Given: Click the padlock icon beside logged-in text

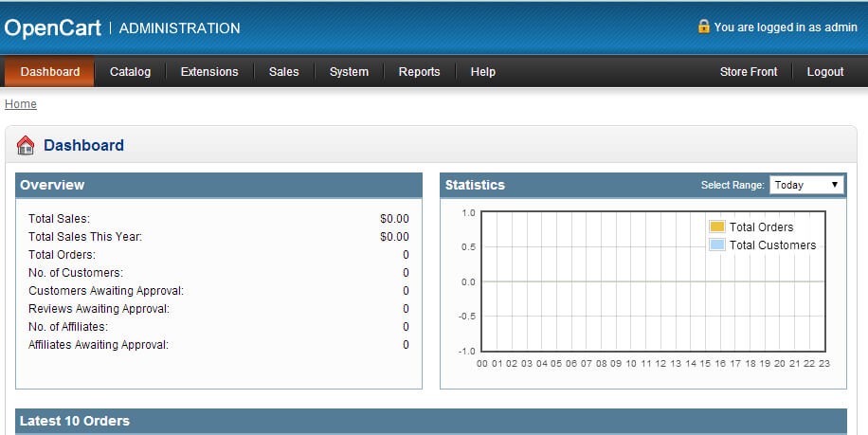Looking at the screenshot, I should [703, 26].
